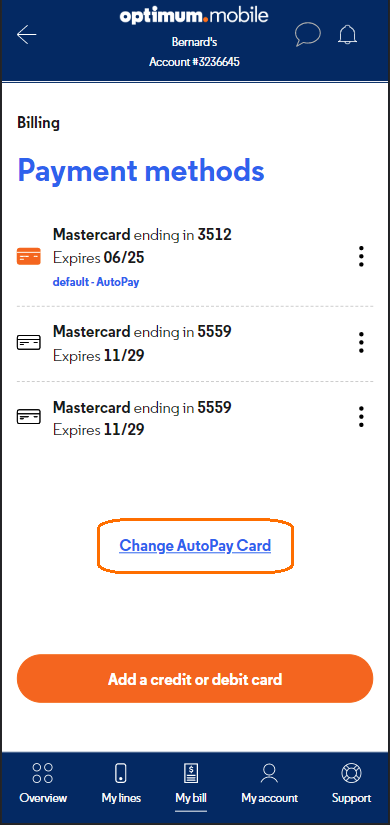Open the chat bubble icon in header
The height and width of the screenshot is (825, 390).
click(x=307, y=35)
